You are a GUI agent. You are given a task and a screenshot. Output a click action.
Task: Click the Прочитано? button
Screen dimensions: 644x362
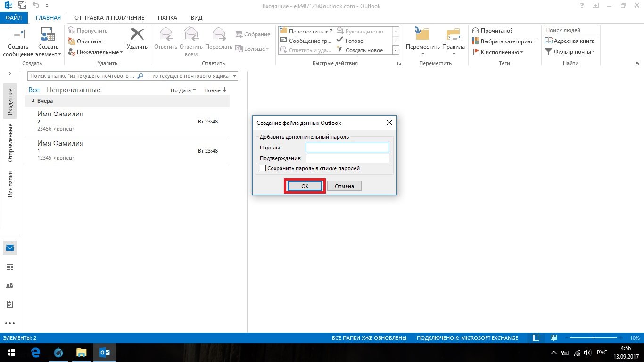click(492, 31)
